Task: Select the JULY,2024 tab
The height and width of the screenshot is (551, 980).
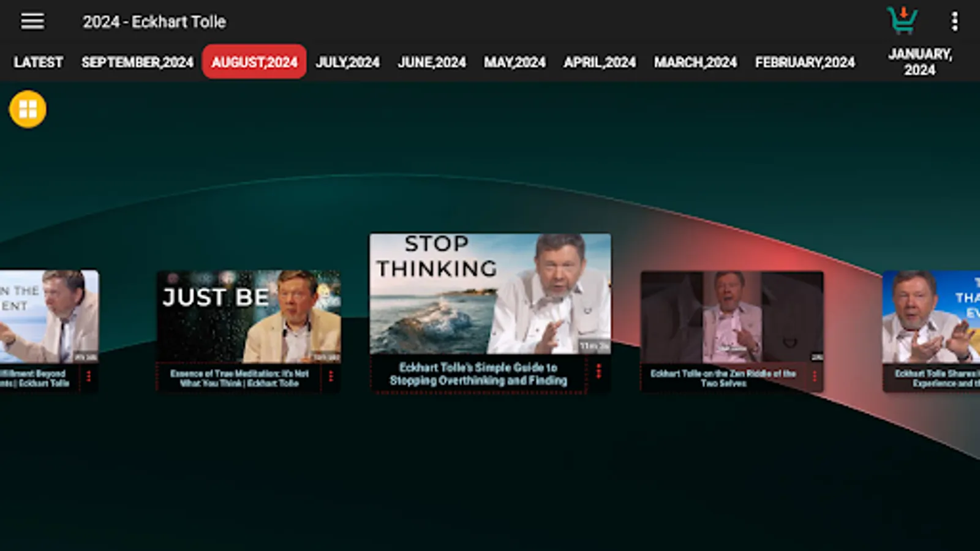Action: (x=347, y=62)
